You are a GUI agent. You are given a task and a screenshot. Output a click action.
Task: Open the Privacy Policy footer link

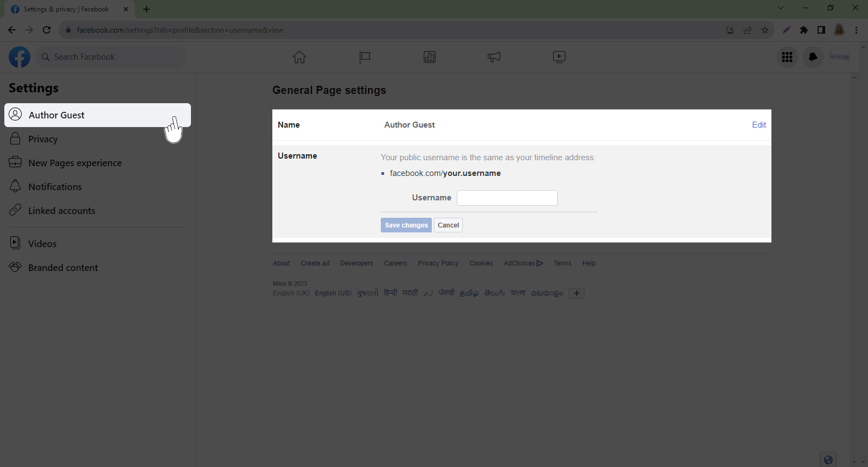pos(438,263)
